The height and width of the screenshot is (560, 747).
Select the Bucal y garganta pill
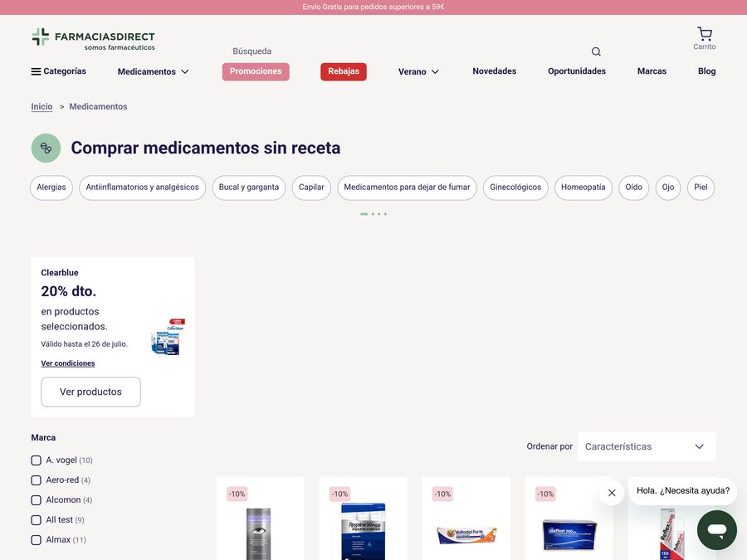coord(249,187)
